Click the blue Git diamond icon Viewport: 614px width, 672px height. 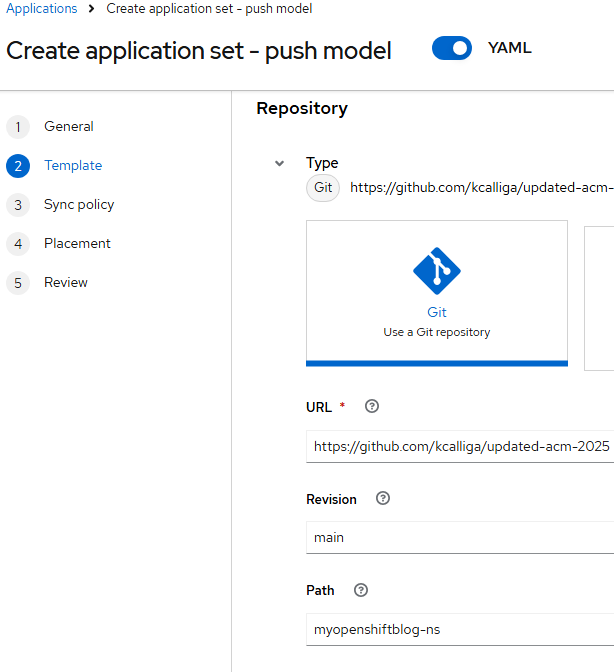[x=437, y=271]
